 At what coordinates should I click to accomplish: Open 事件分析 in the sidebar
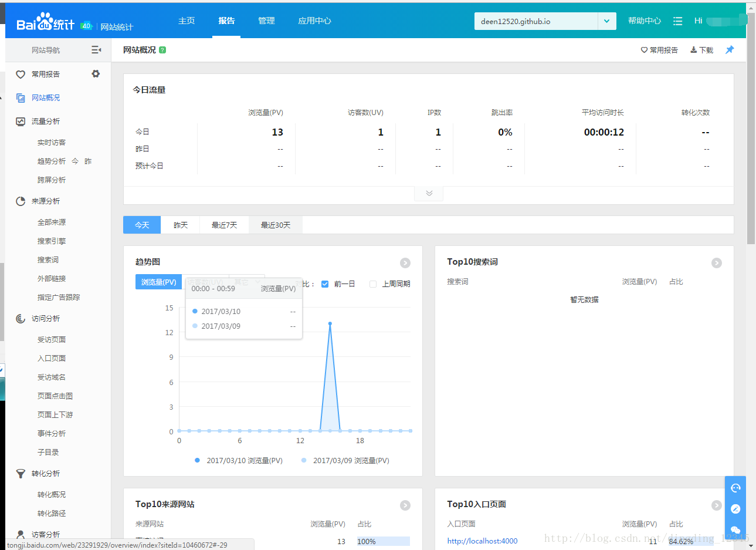[x=52, y=434]
